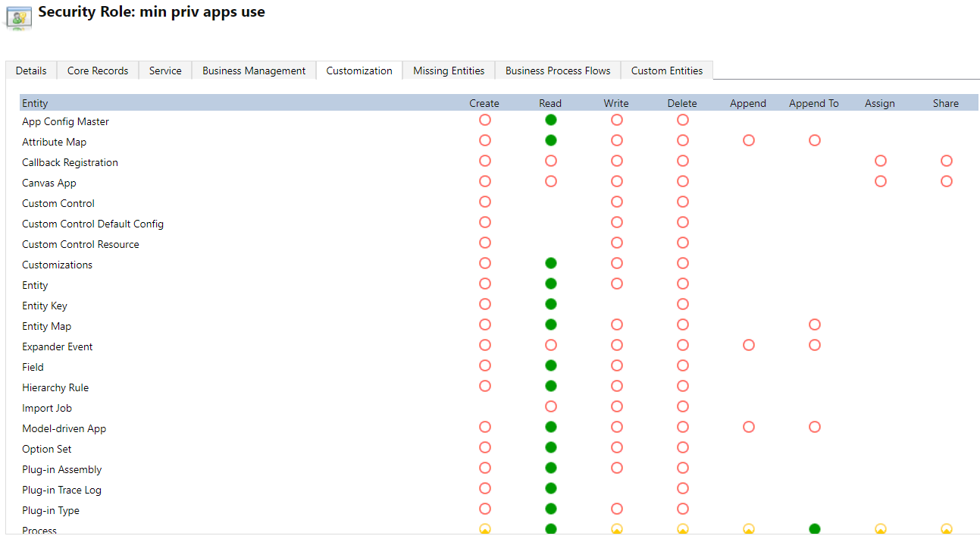The width and height of the screenshot is (980, 536).
Task: Click the Read column header
Action: pyautogui.click(x=550, y=103)
